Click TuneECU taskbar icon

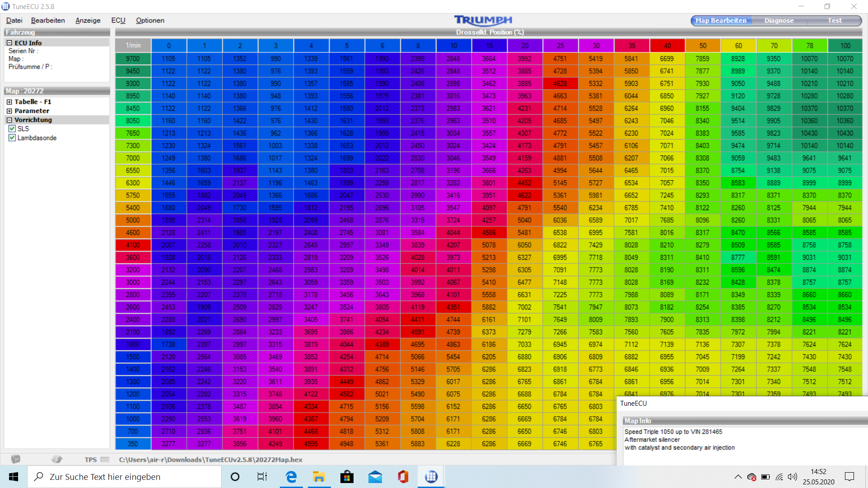(431, 477)
